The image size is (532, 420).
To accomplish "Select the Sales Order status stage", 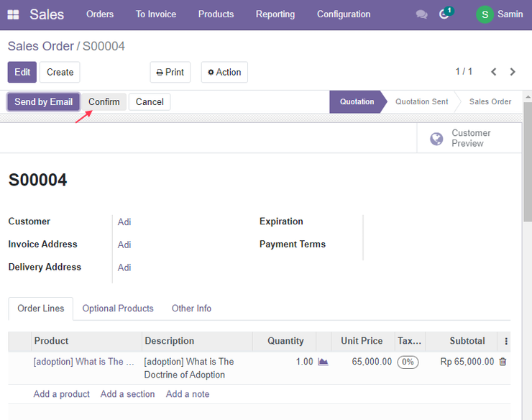I will click(x=490, y=101).
